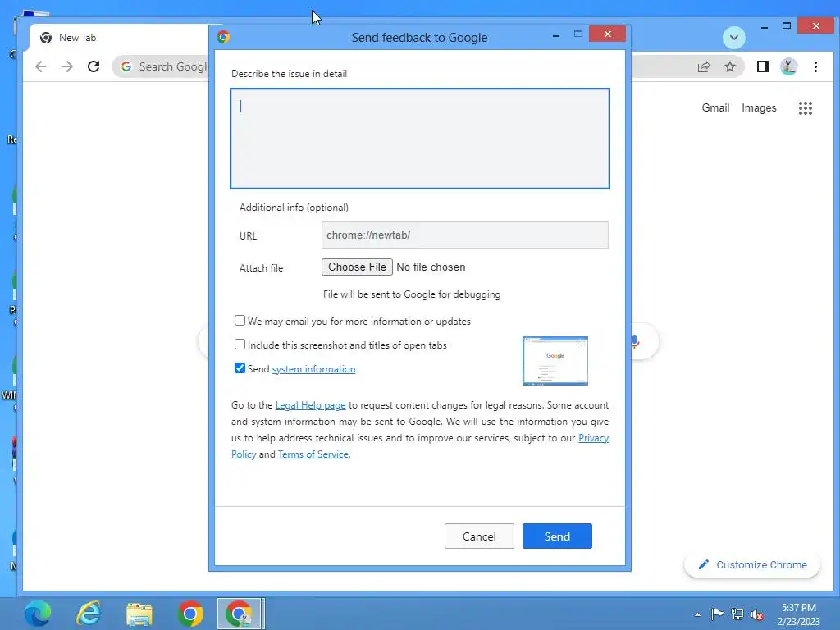Enable email for more information checkbox
The image size is (840, 630).
click(x=240, y=321)
